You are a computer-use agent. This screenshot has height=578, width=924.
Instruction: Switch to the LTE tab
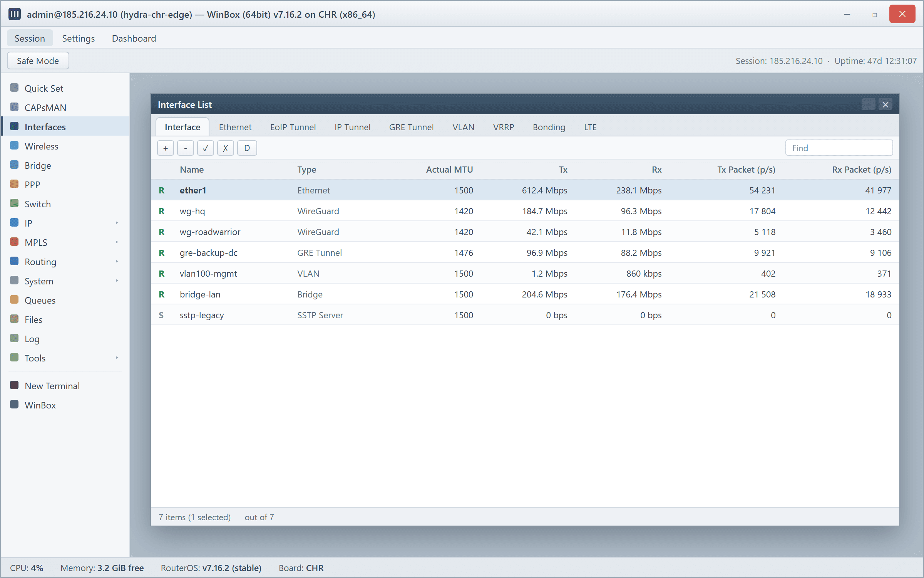[x=590, y=127]
